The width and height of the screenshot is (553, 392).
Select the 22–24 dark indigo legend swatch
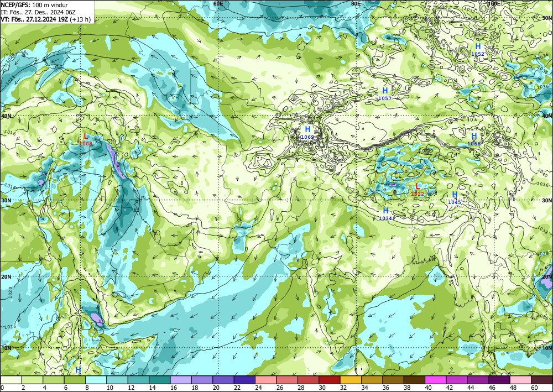(244, 380)
